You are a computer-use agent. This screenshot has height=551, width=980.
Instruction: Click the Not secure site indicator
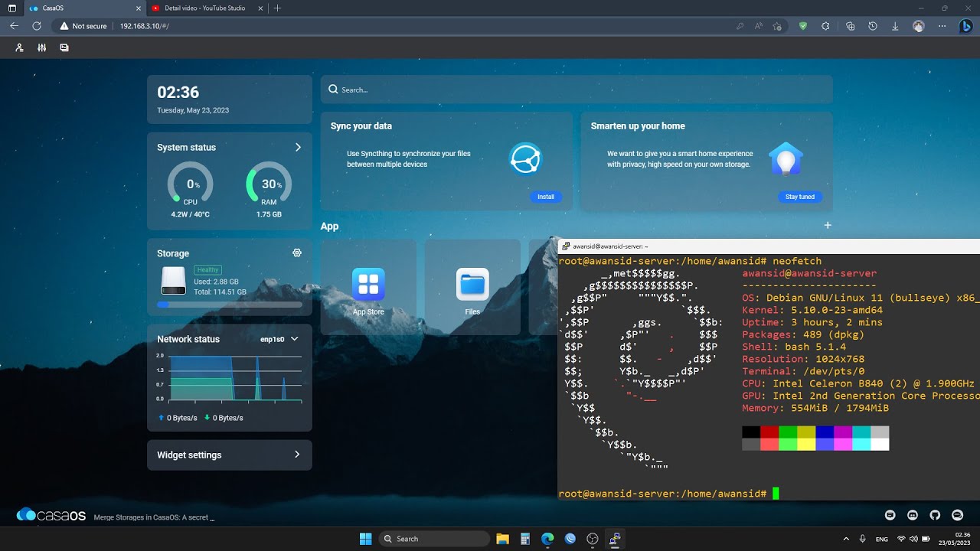pos(83,26)
